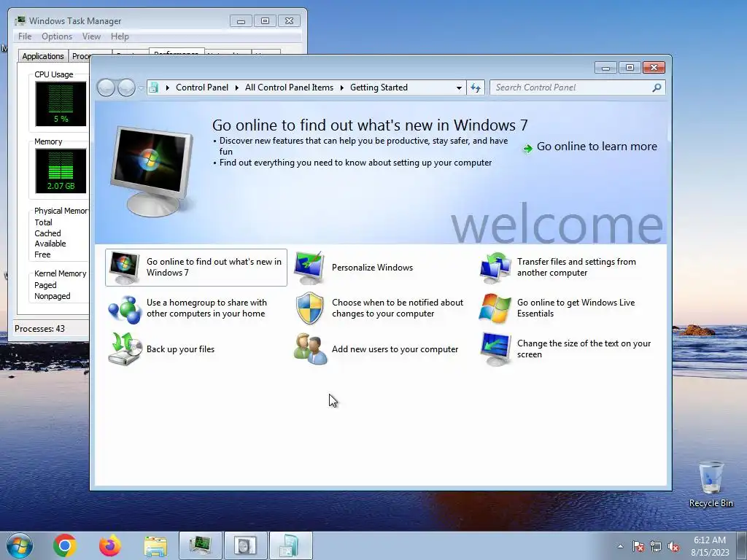Open the recent pages dropdown arrow
Screen dimensions: 747x560
141,87
